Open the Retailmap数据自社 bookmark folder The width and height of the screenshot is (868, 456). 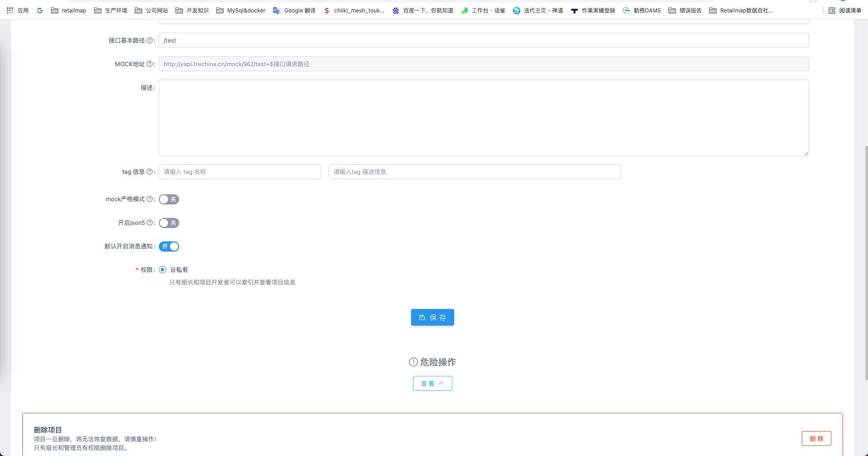tap(741, 10)
